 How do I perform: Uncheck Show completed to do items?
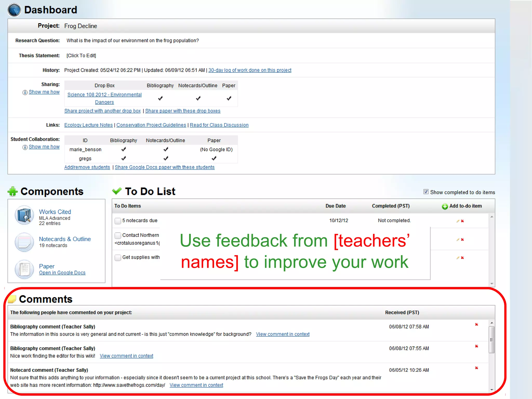pos(426,192)
